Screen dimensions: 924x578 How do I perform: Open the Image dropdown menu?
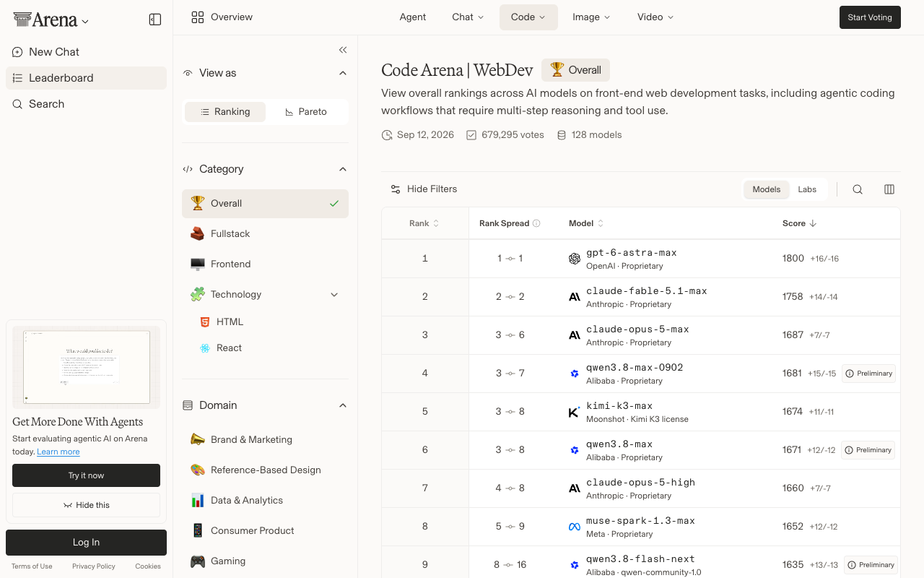coord(591,17)
